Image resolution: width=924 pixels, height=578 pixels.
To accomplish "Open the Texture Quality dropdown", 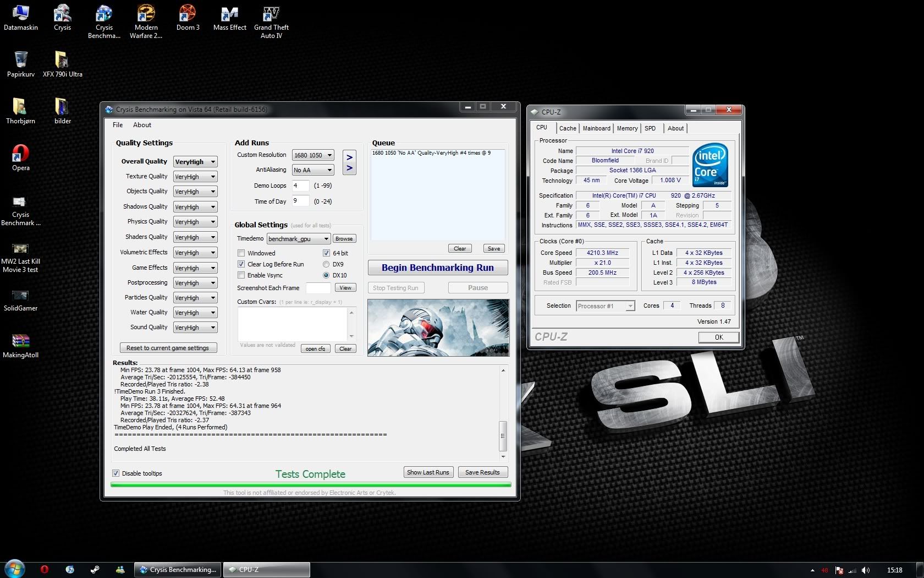I will tap(195, 177).
